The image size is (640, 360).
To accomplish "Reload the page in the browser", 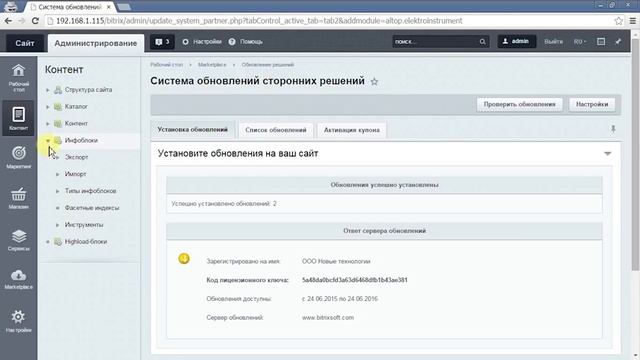I will click(35, 21).
